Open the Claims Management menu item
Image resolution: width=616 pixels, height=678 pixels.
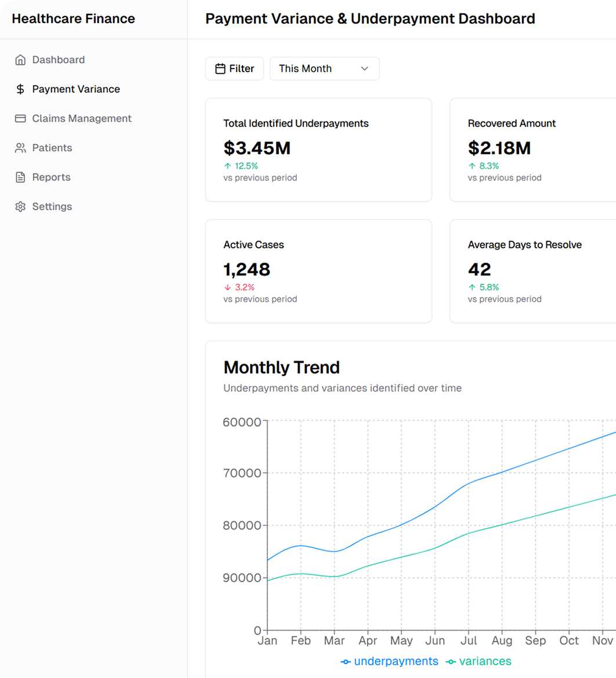pos(82,118)
